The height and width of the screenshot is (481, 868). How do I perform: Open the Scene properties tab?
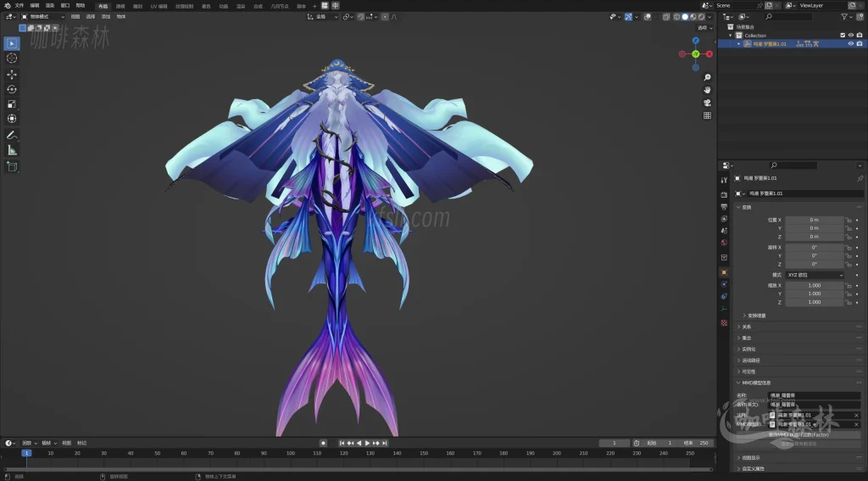click(724, 231)
